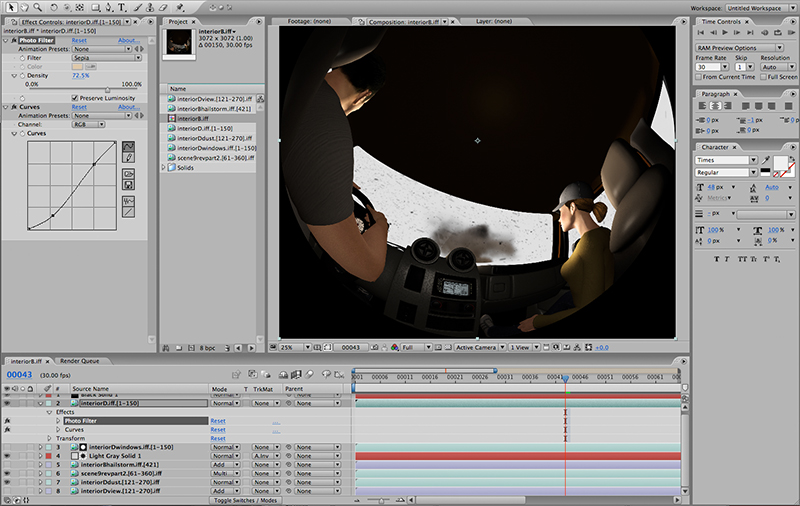Select the Selection arrow tool
The width and height of the screenshot is (800, 506).
coord(11,7)
